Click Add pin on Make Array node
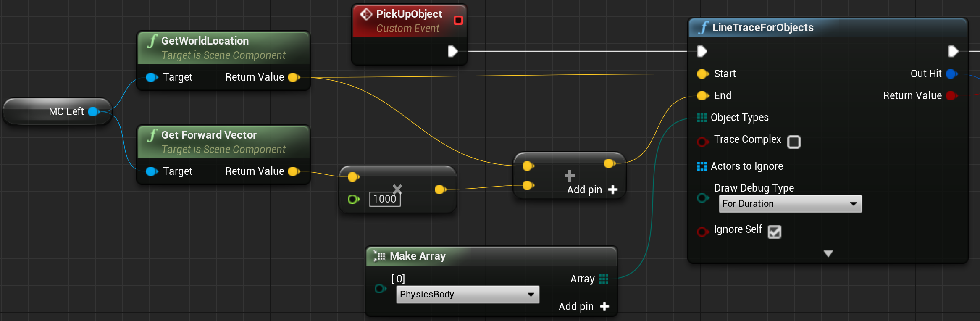 584,307
